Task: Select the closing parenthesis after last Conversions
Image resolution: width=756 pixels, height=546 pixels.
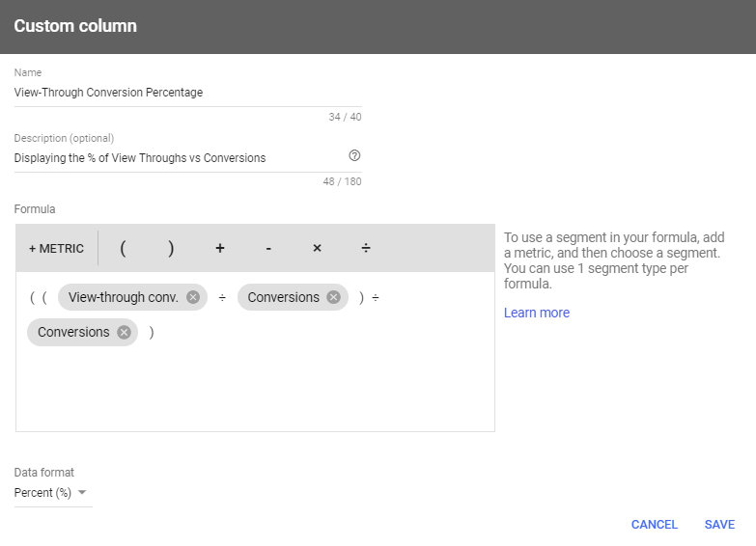Action: point(152,333)
